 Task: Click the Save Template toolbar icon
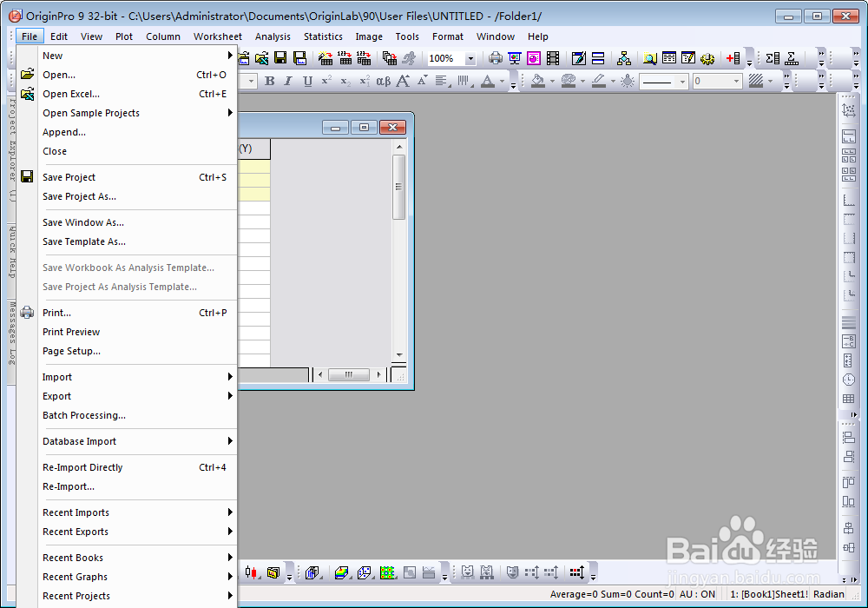[299, 58]
